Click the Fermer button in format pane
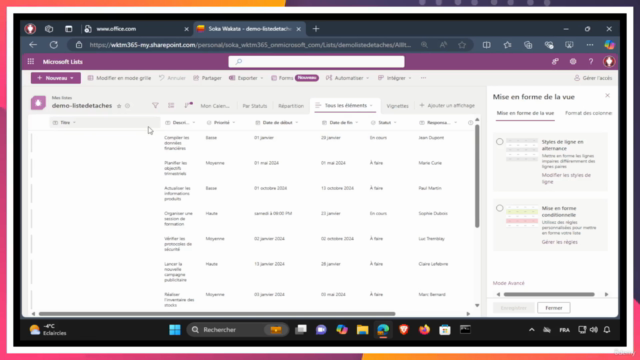The width and height of the screenshot is (640, 360). coord(553,308)
